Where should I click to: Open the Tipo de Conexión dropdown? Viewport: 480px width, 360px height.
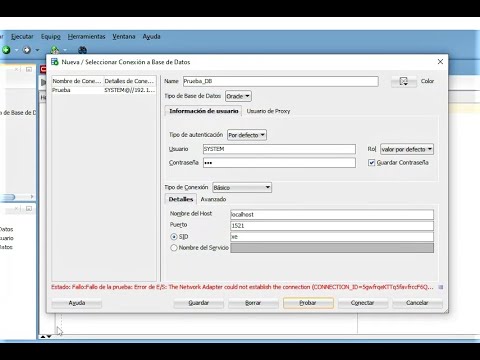pos(242,187)
